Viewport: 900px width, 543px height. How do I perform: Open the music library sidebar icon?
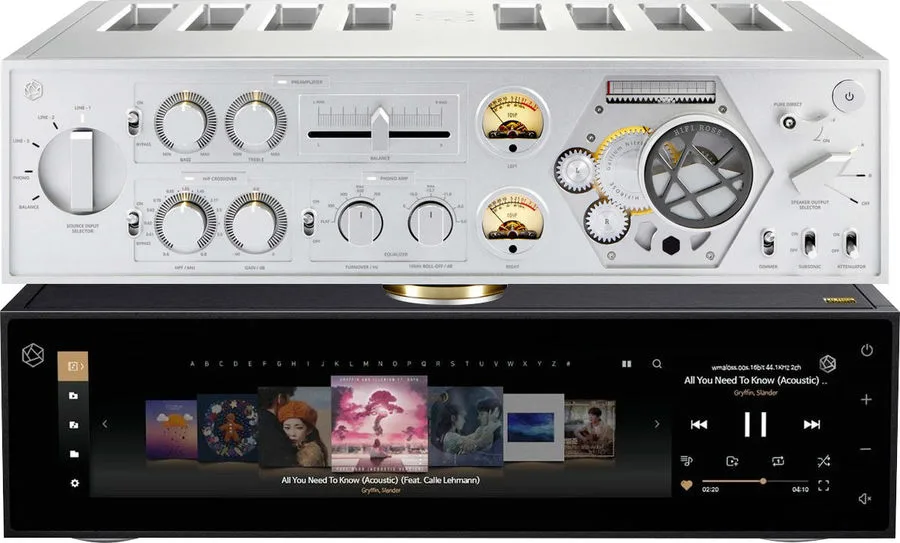[73, 366]
